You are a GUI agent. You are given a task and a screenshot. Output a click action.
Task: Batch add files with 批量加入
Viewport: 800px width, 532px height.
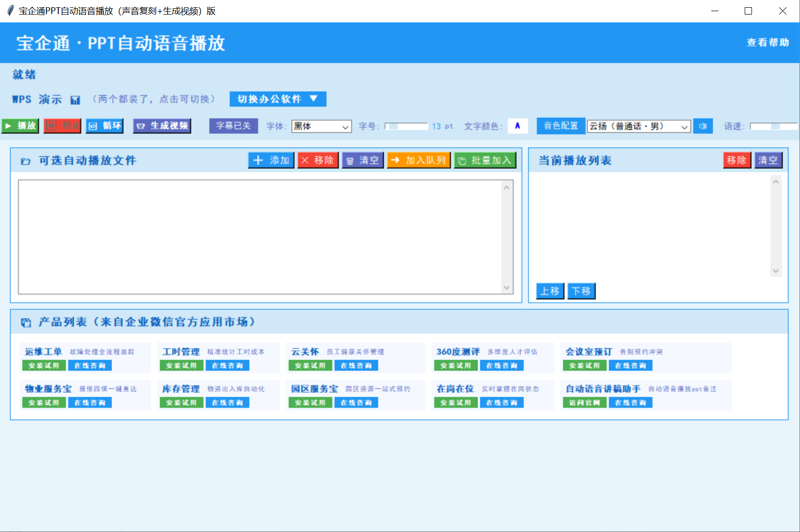point(485,161)
